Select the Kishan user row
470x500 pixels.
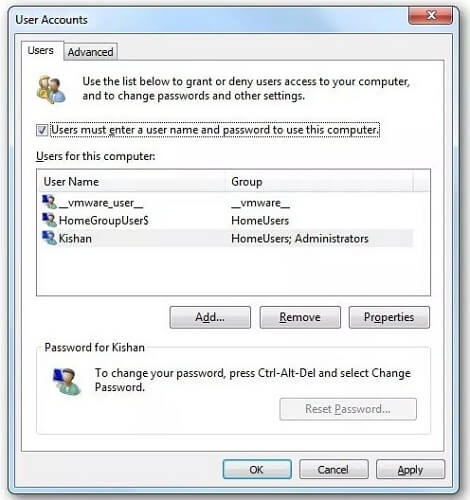tap(225, 238)
